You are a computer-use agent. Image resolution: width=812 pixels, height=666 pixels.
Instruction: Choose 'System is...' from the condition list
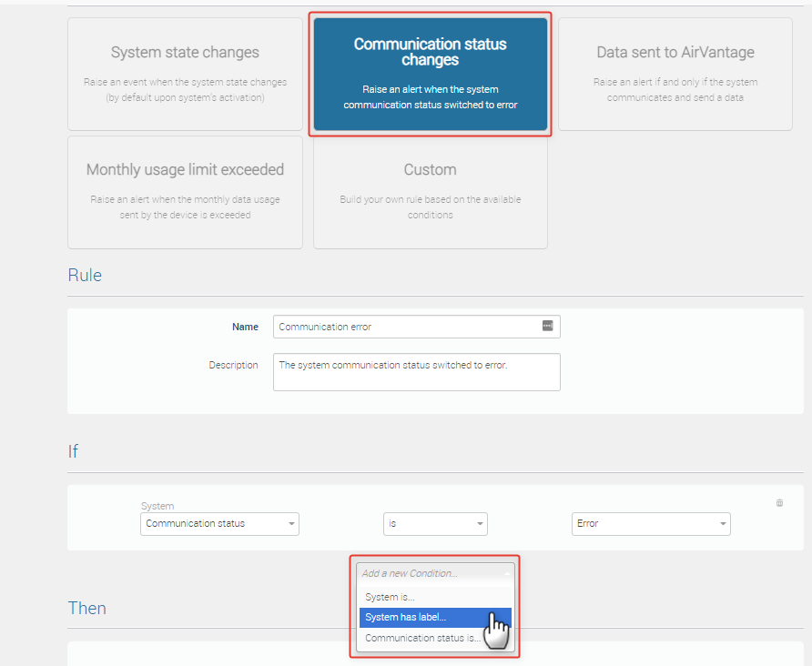pyautogui.click(x=390, y=597)
